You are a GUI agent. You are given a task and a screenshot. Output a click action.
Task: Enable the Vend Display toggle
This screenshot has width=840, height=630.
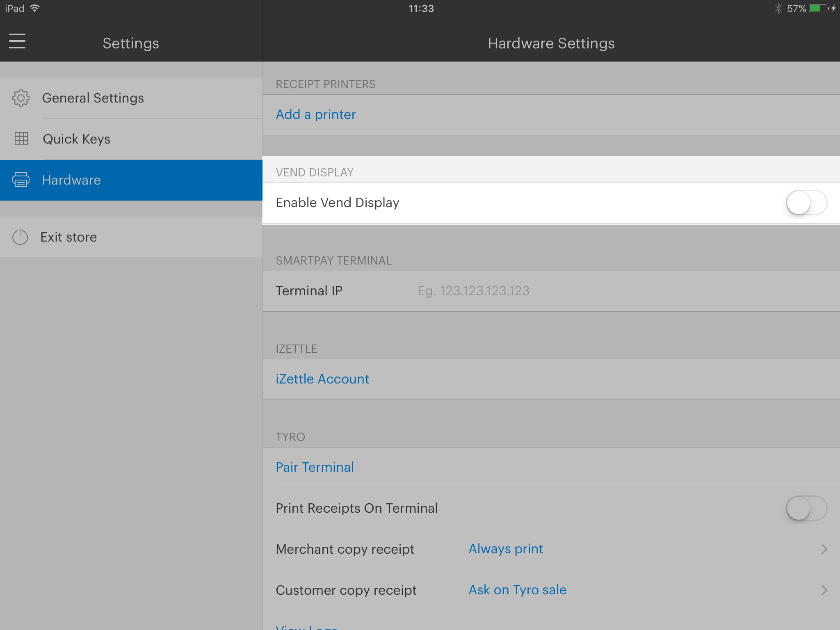tap(806, 203)
